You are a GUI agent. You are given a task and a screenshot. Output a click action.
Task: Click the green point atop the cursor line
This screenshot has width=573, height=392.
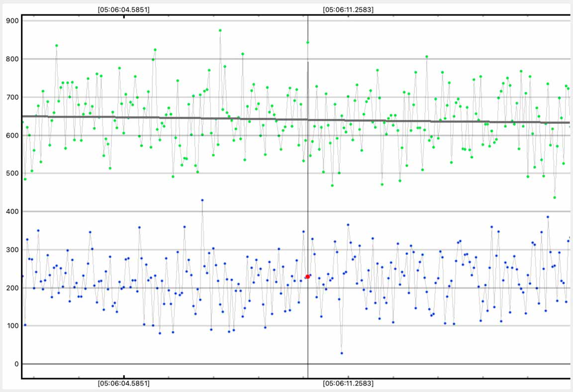pos(308,42)
